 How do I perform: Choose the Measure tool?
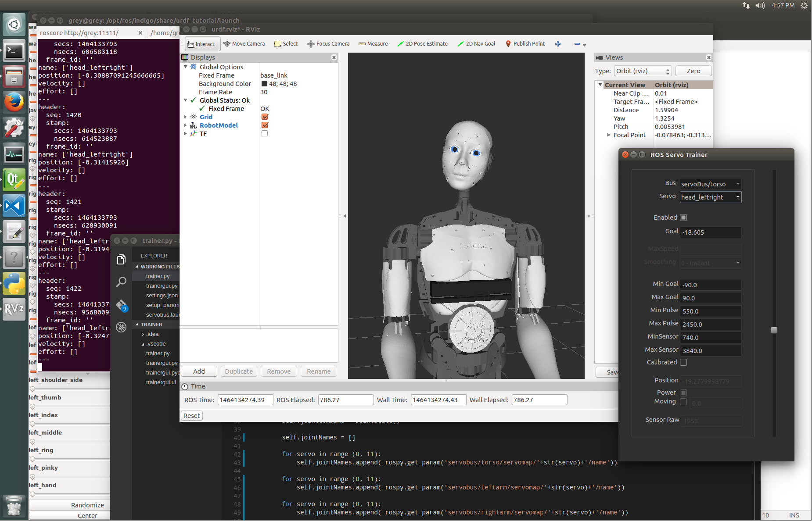tap(373, 44)
